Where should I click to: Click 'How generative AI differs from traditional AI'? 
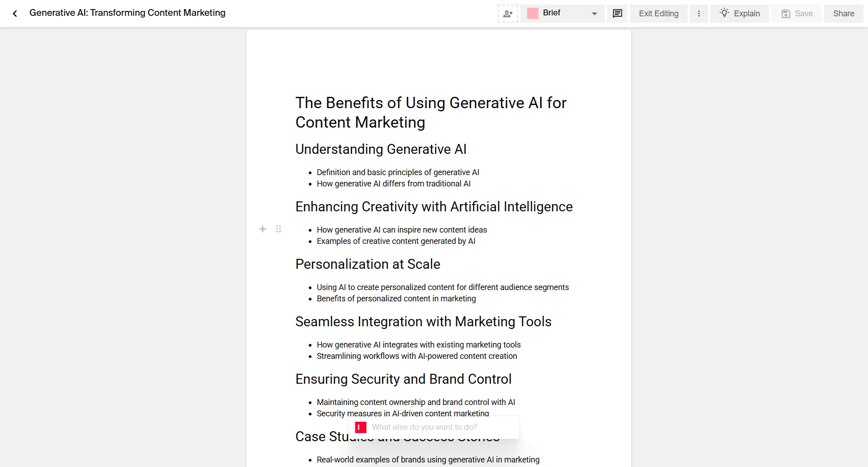click(x=394, y=184)
